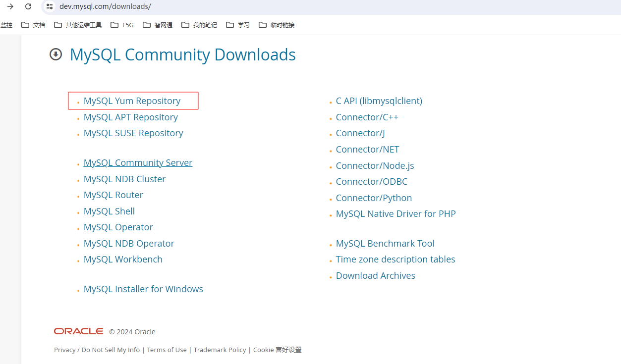This screenshot has width=621, height=364.
Task: Click the Terms of Use footer link
Action: pos(167,350)
